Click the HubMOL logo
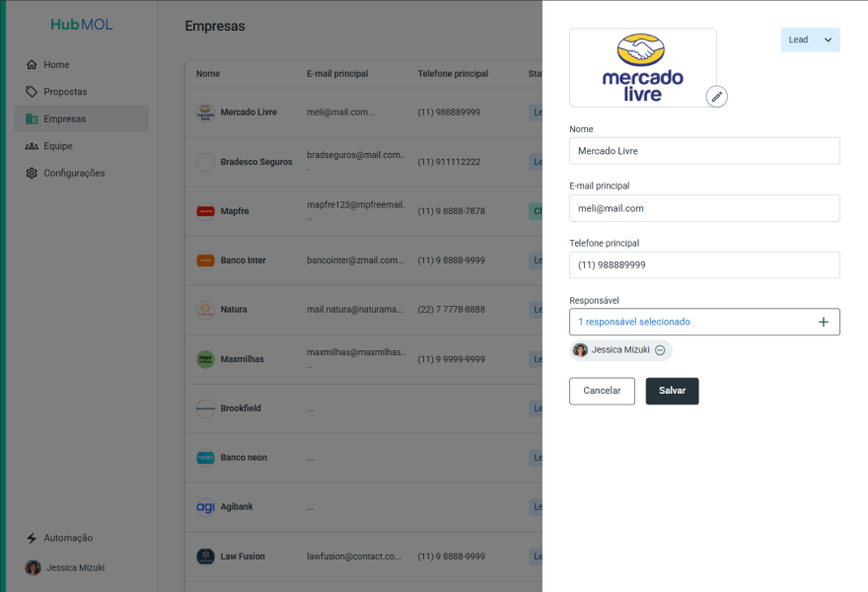The width and height of the screenshot is (868, 592). (81, 25)
